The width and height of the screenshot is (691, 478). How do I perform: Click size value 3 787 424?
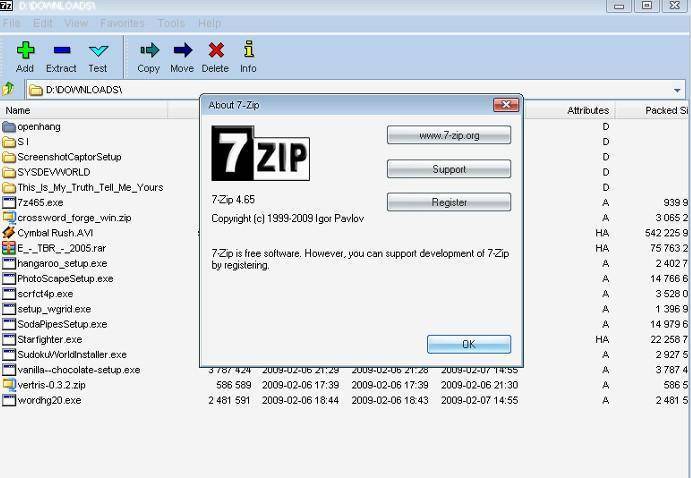[230, 370]
